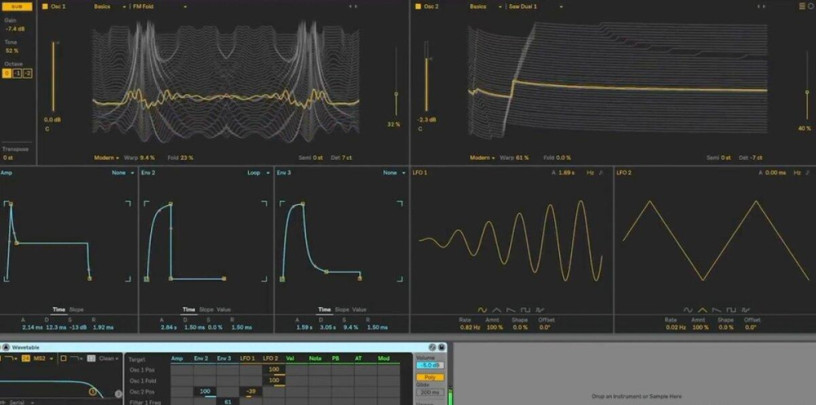Go to previous Osc 1 wavetable arrow
Image resolution: width=816 pixels, height=405 pixels.
click(350, 7)
